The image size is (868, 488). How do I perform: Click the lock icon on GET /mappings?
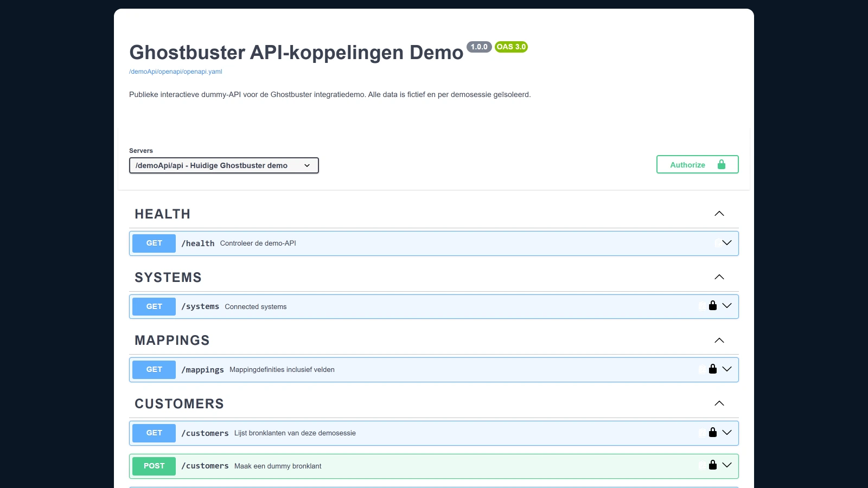click(713, 369)
